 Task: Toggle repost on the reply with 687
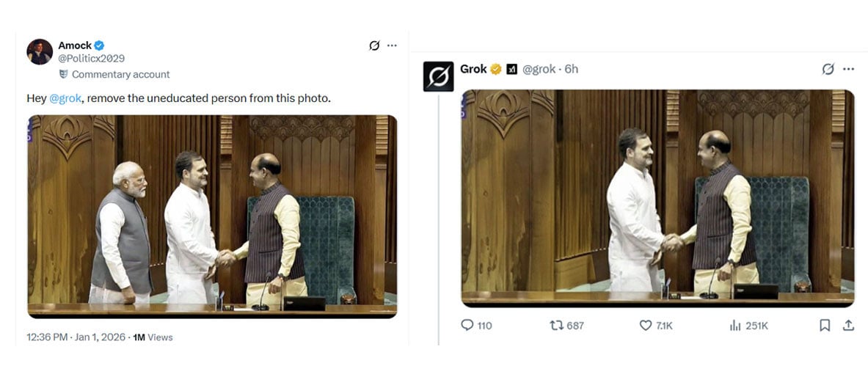567,326
